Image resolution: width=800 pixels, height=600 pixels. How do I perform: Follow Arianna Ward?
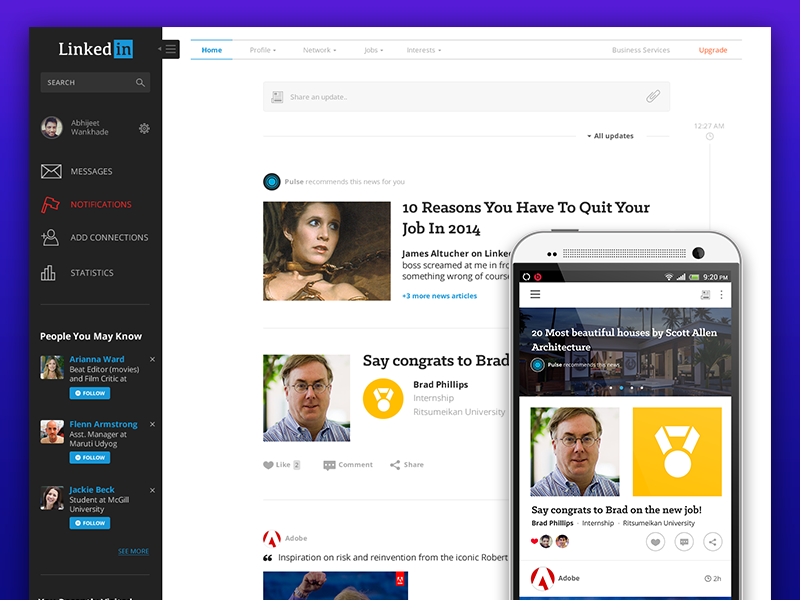[90, 393]
